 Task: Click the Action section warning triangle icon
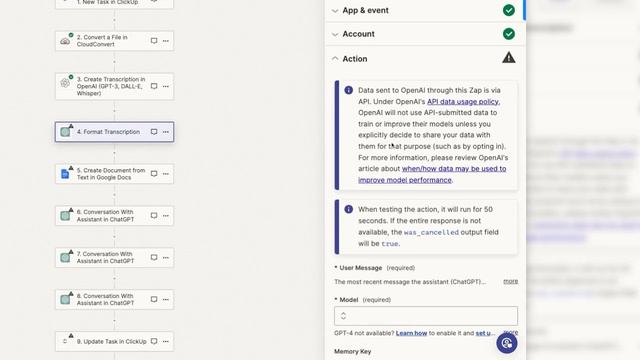point(509,58)
